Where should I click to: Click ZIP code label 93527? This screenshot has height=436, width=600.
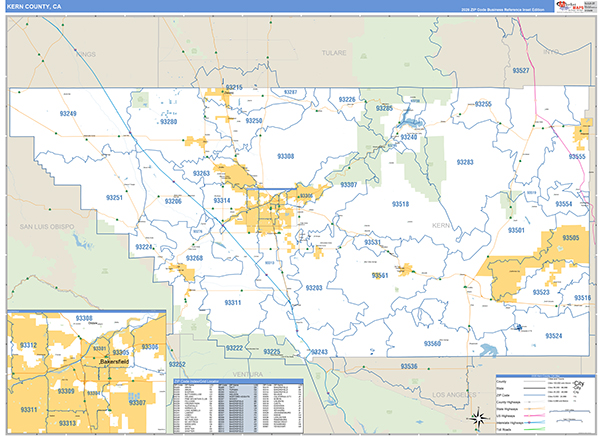tap(521, 70)
